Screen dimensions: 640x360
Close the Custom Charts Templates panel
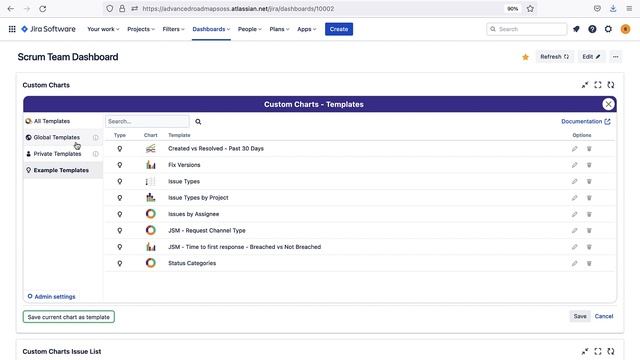(x=608, y=104)
